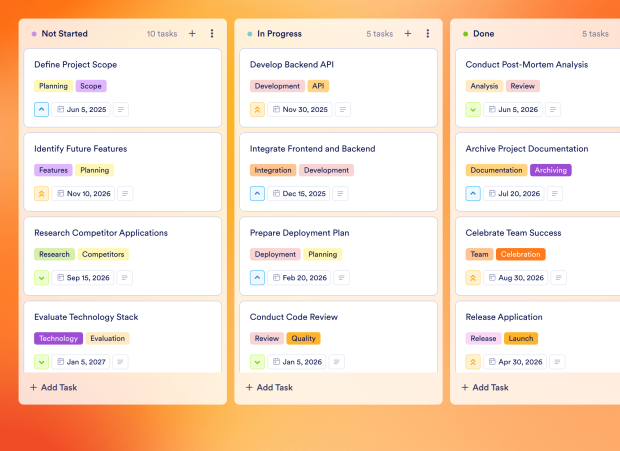Change priority on Conduct Code Review card
Screen dimensions: 620x451
click(x=257, y=362)
